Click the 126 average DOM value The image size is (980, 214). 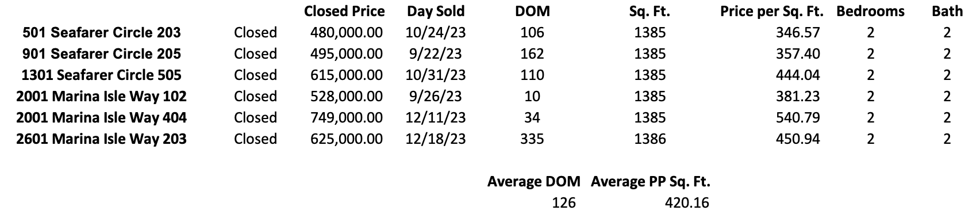click(x=563, y=203)
